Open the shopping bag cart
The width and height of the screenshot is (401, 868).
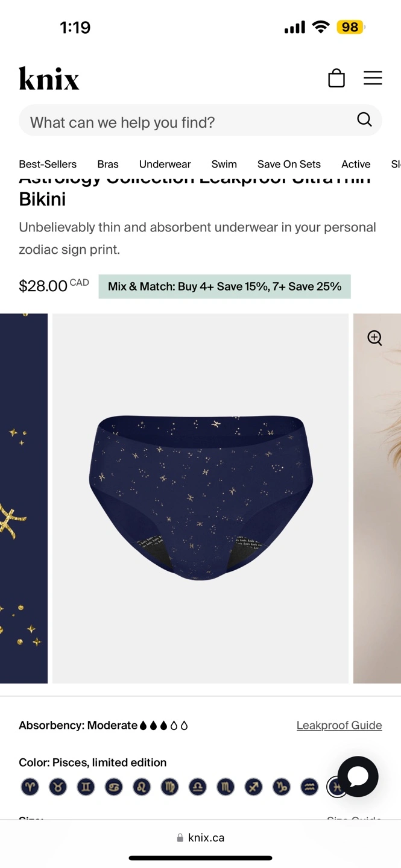click(336, 78)
